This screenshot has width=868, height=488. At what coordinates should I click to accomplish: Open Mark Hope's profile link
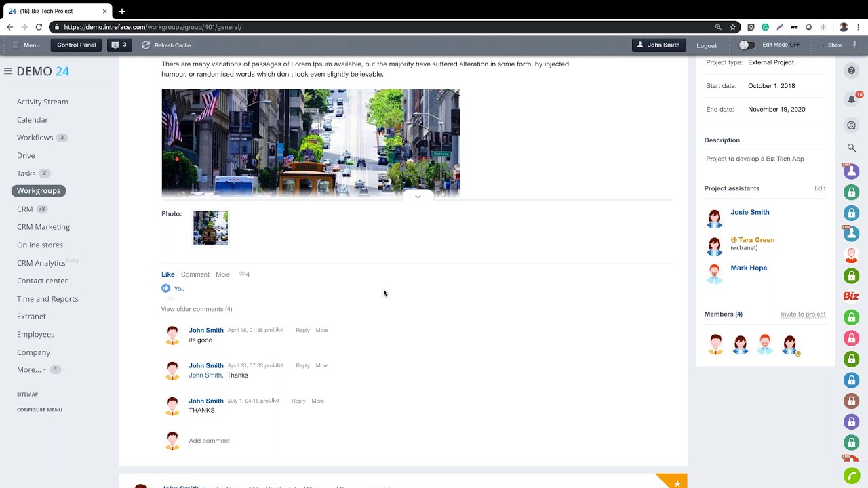click(x=749, y=268)
